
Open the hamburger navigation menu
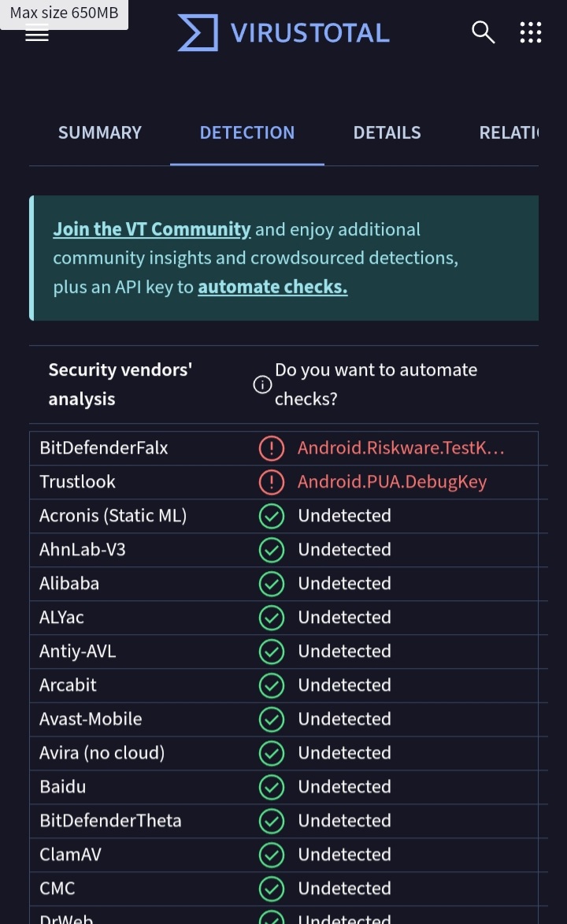pos(36,35)
